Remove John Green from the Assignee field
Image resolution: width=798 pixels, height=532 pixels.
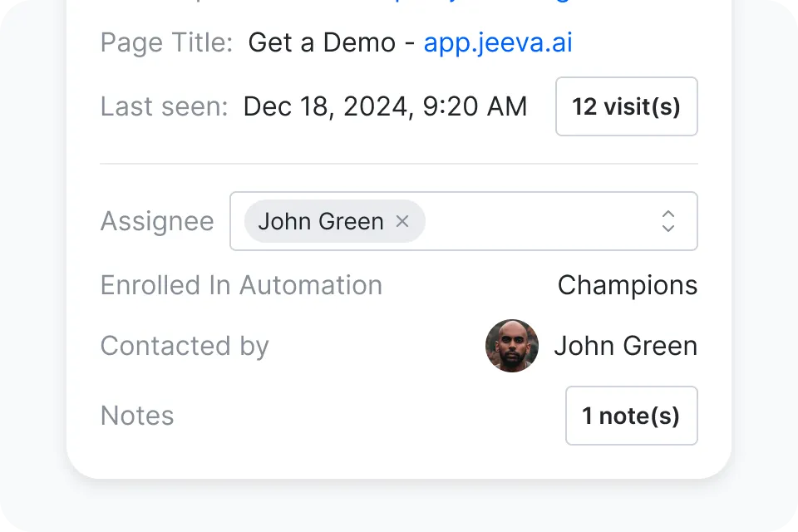402,221
